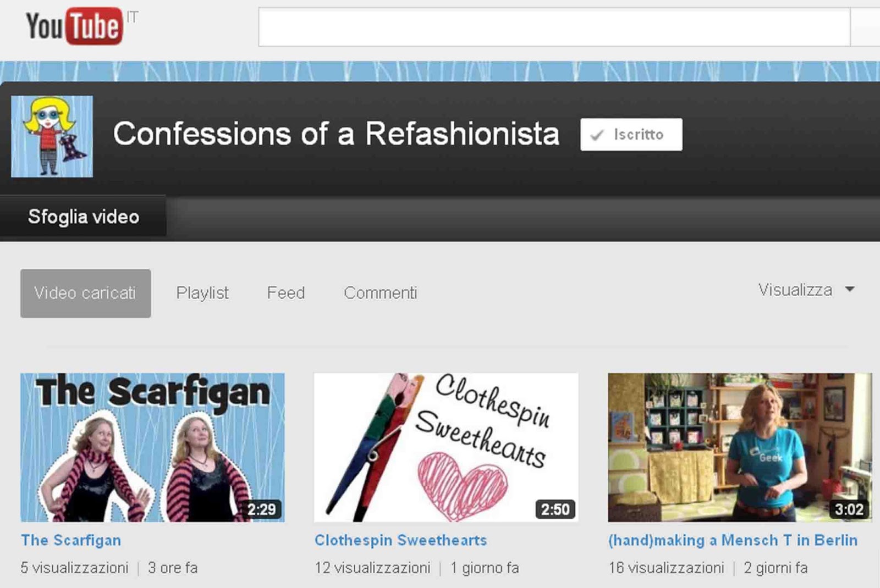This screenshot has height=588, width=880.
Task: Show the Commenti tab
Action: click(381, 293)
